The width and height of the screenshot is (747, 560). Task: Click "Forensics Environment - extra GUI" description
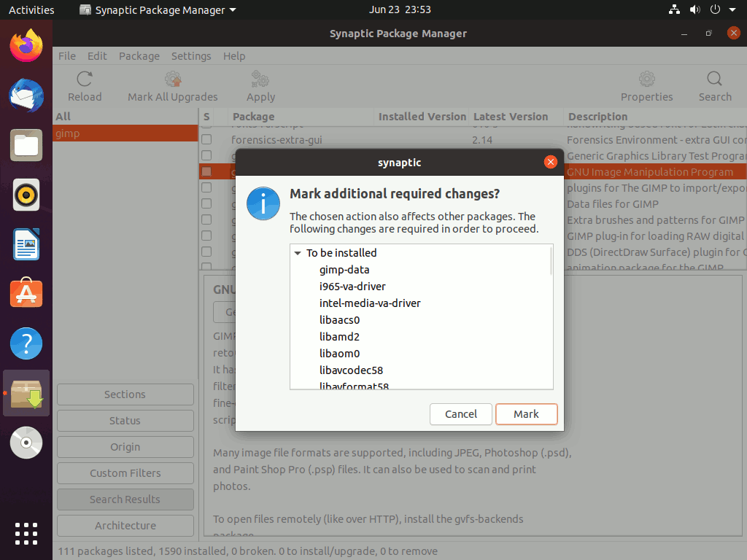pyautogui.click(x=657, y=140)
